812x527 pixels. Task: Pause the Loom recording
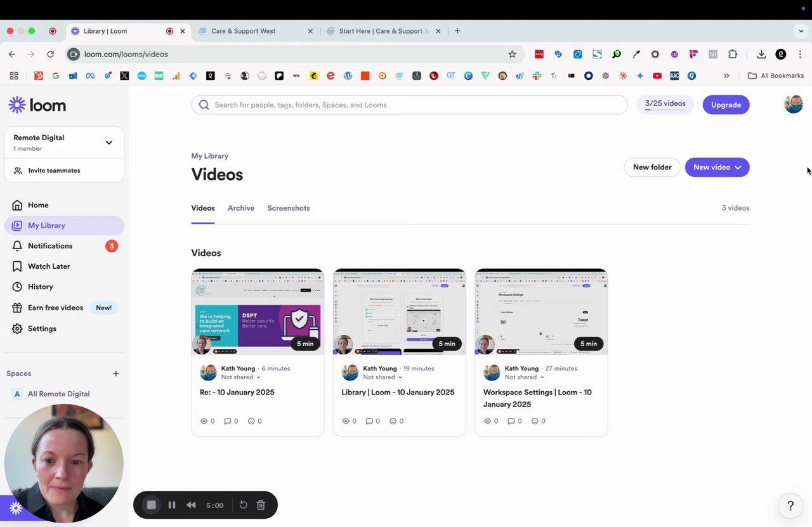pyautogui.click(x=171, y=505)
